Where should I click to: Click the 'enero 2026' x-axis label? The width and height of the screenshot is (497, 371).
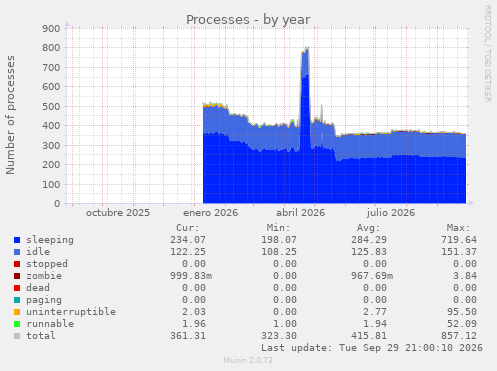(x=211, y=213)
